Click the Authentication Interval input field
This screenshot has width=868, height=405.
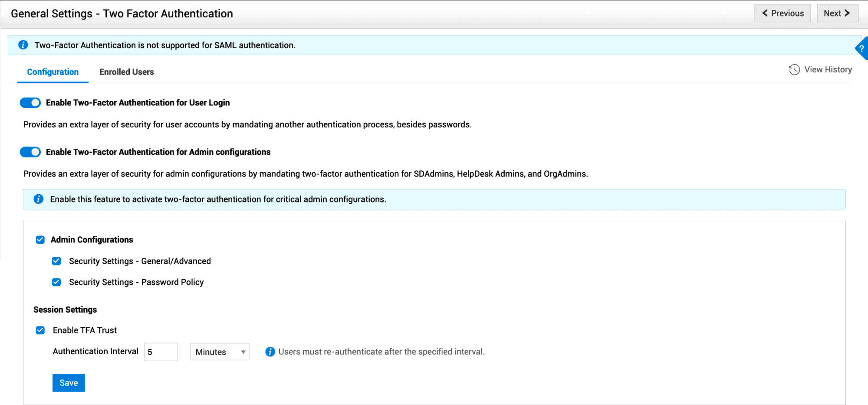click(x=161, y=352)
